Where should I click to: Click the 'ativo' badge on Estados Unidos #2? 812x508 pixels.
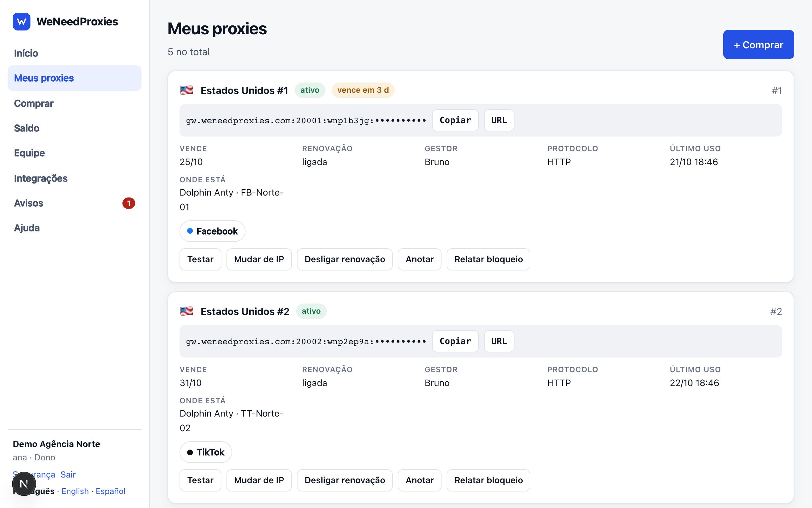(311, 311)
